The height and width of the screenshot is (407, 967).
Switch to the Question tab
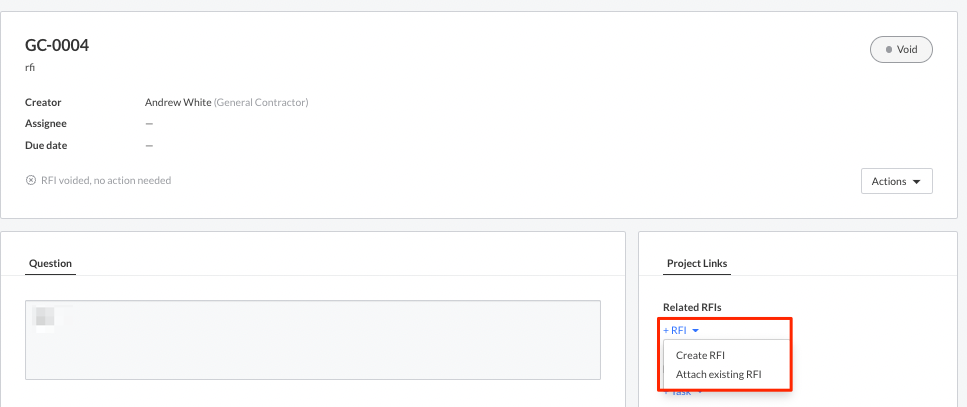click(50, 263)
